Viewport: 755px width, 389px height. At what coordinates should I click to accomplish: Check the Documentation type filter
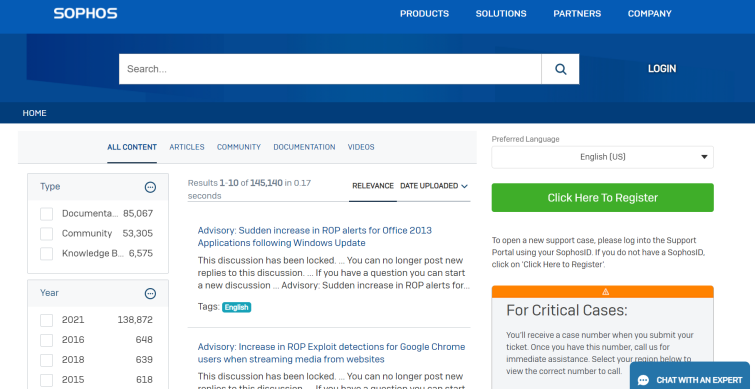pos(46,214)
